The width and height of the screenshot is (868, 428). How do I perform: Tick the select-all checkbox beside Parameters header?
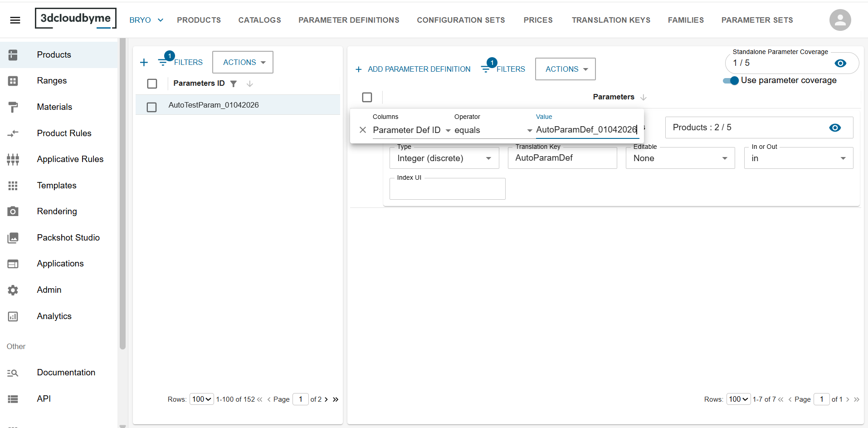[x=367, y=97]
